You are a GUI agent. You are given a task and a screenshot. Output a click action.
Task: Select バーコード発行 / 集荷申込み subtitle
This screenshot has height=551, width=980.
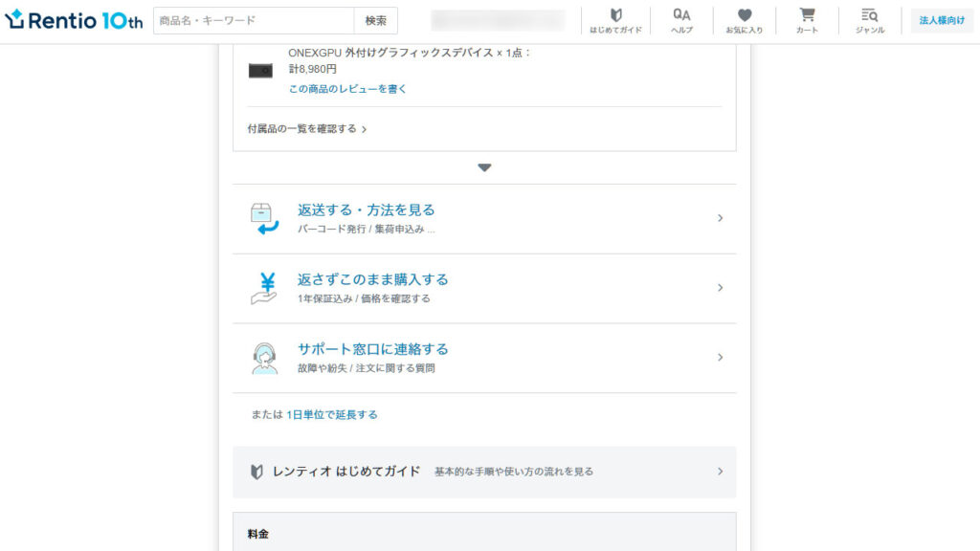(366, 230)
